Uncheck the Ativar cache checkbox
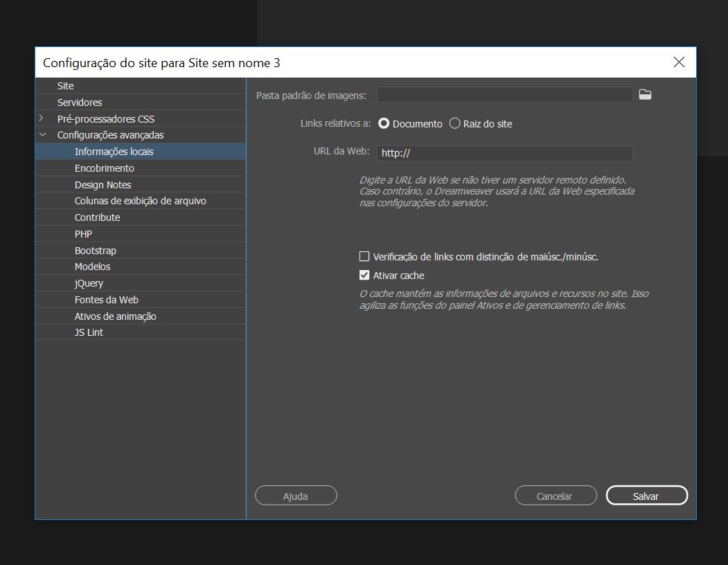728x565 pixels. [x=364, y=276]
